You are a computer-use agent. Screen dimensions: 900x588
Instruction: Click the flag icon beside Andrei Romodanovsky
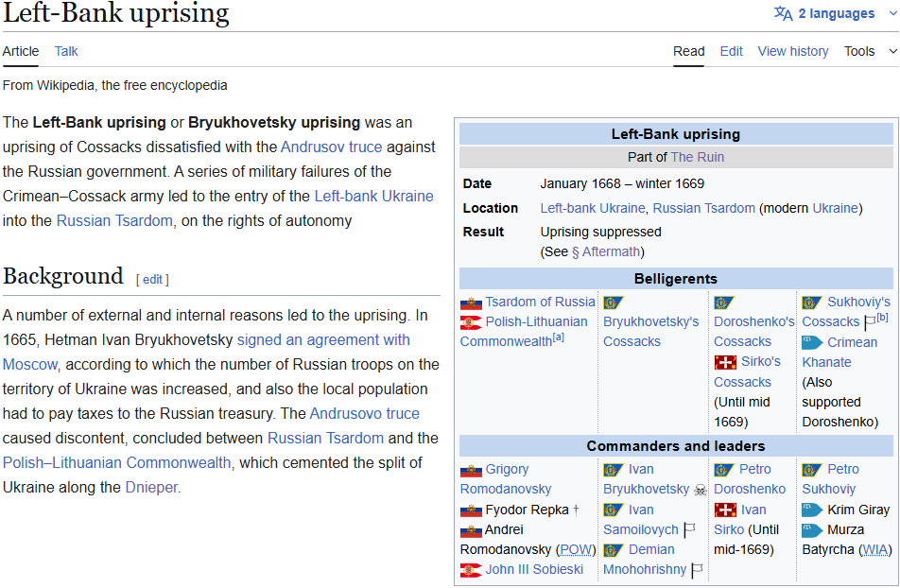point(471,530)
